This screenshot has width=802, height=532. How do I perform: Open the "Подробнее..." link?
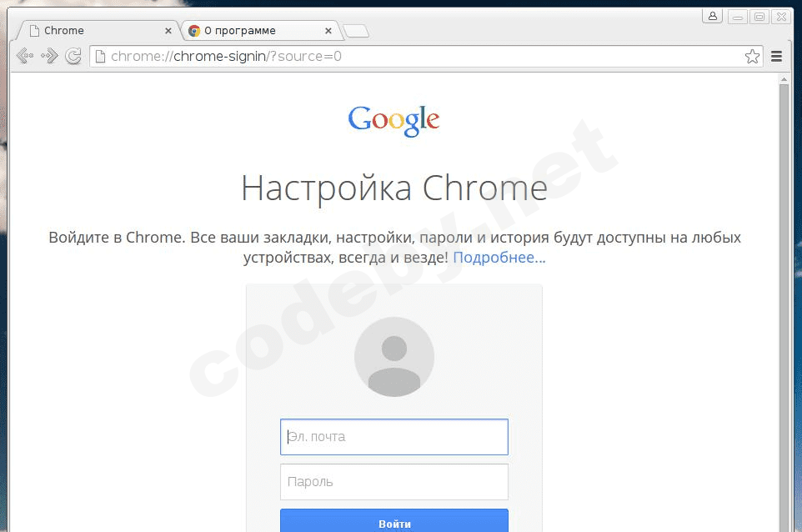499,258
